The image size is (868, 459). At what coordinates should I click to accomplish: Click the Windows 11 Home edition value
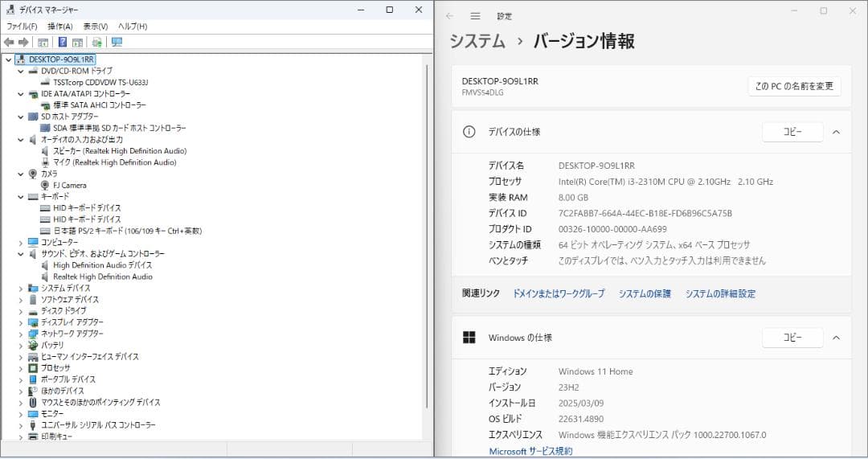point(595,371)
